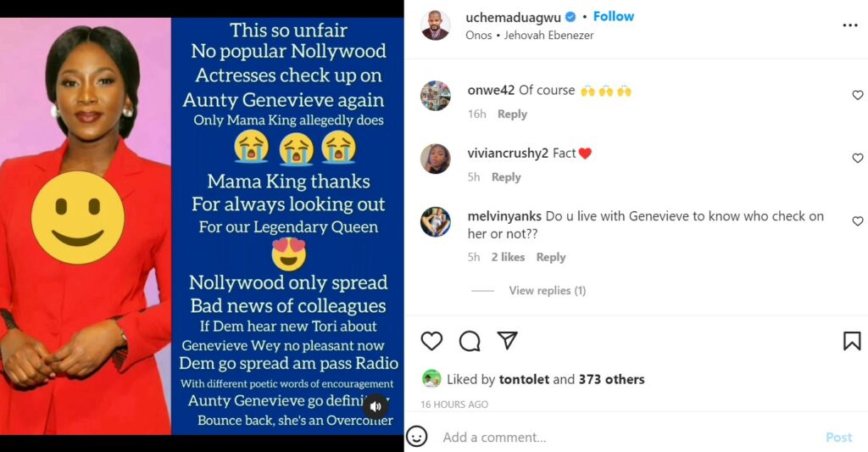Focus the Add a comment field
Screen dimensions: 868x452
626,437
